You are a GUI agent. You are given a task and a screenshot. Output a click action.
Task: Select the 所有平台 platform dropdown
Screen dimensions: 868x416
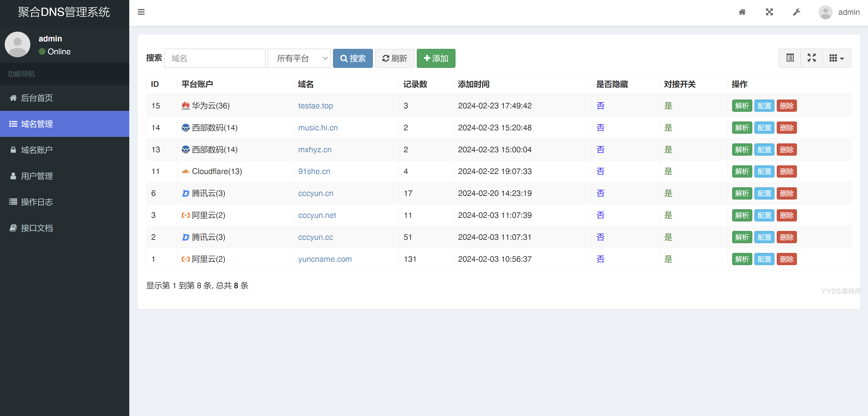299,58
